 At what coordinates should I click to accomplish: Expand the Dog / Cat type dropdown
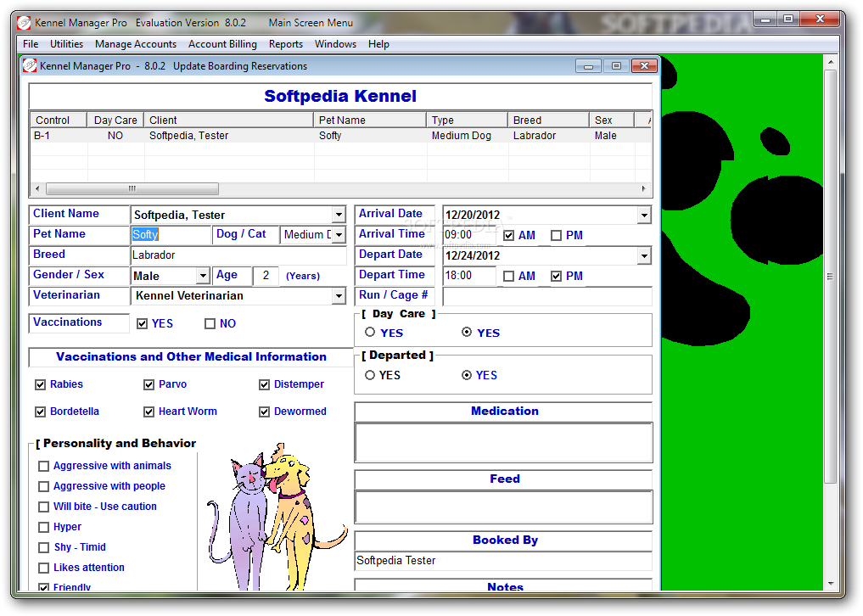pos(339,235)
